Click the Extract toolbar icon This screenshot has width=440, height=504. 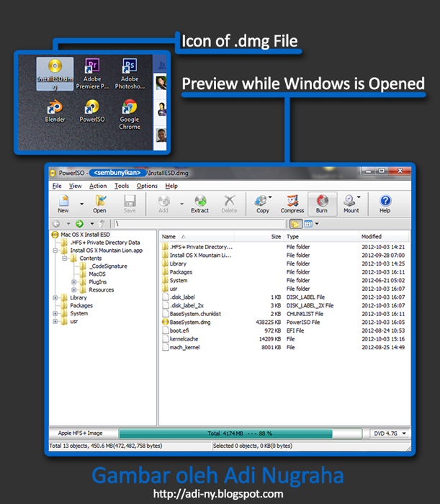click(199, 204)
